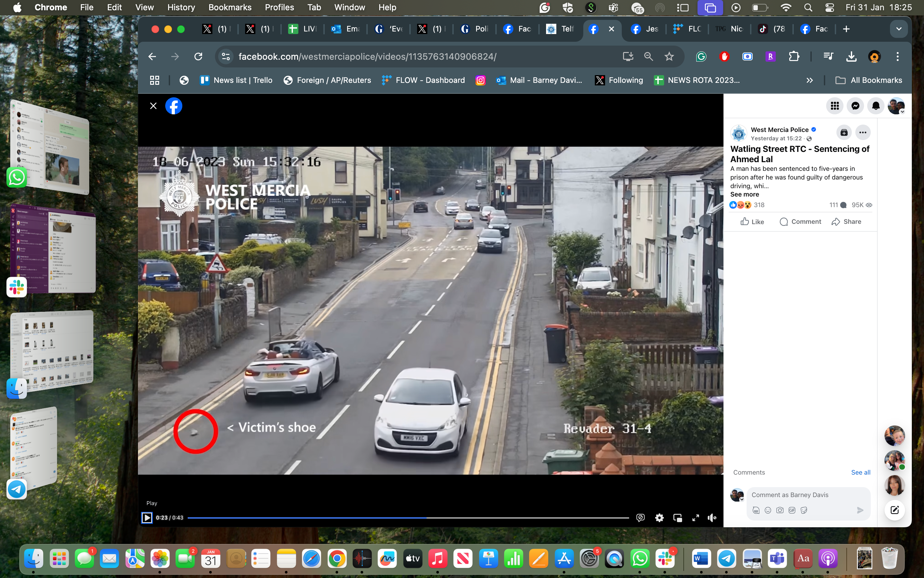Viewport: 924px width, 578px height.
Task: Reload the Facebook page
Action: click(x=198, y=57)
